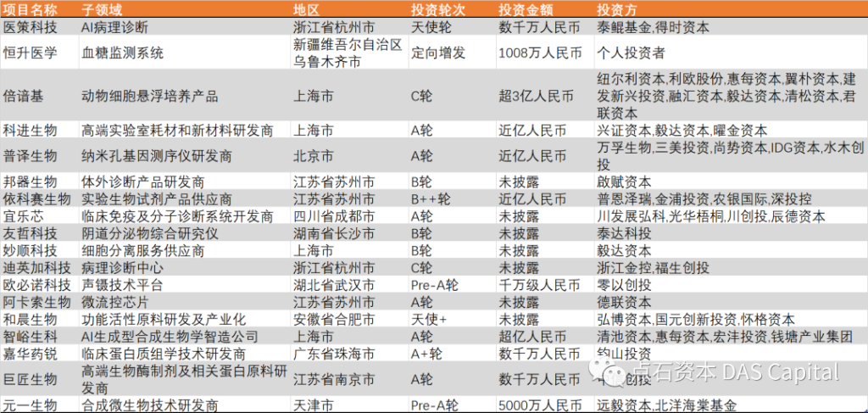
Task: Select the 德联资本 cell
Action: tap(732, 301)
